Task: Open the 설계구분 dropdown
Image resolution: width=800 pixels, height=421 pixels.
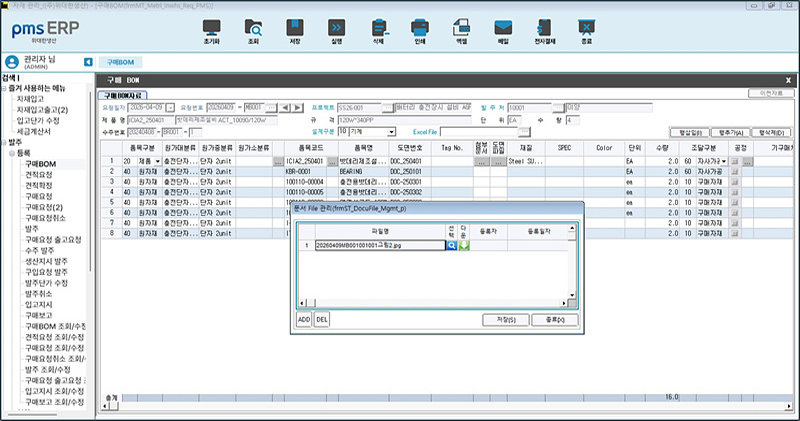Action: click(392, 131)
